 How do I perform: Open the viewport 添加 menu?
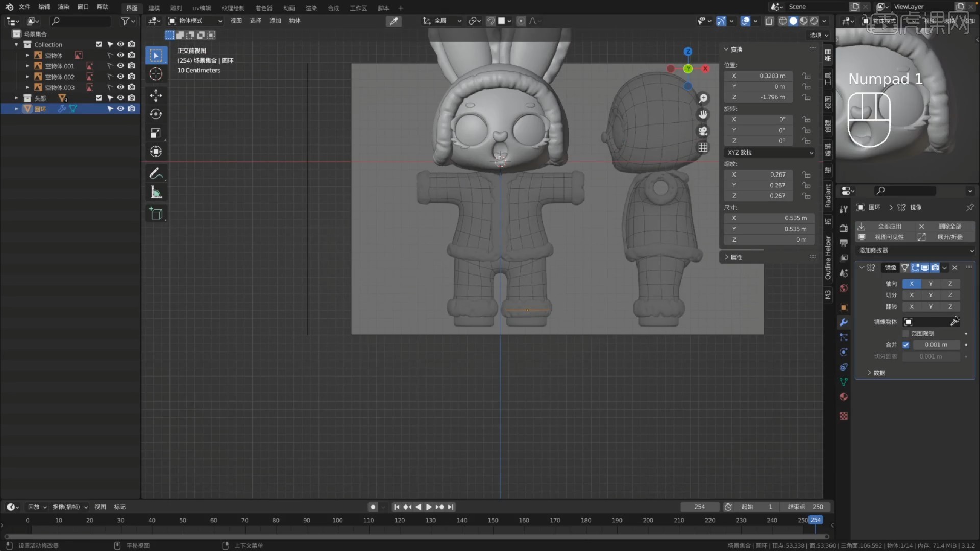coord(275,21)
